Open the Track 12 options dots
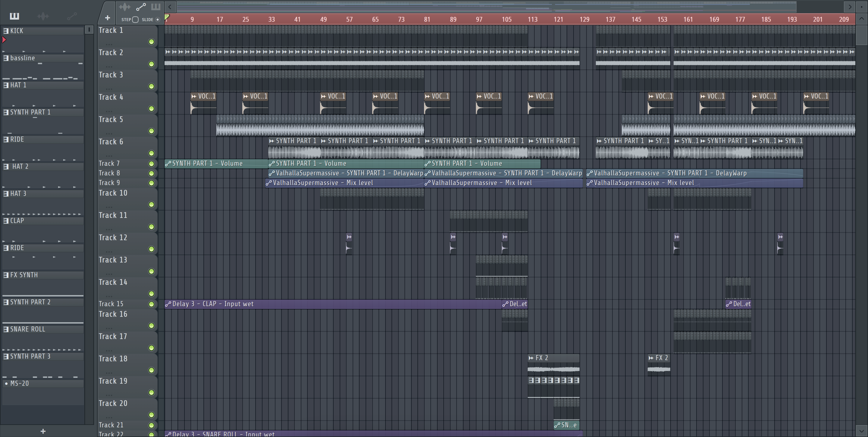Image resolution: width=868 pixels, height=437 pixels. [108, 251]
